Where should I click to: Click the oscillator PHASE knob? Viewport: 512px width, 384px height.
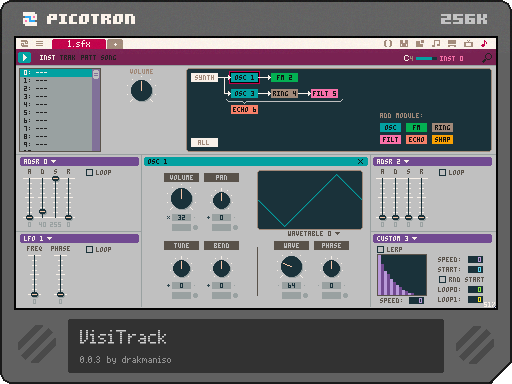[x=331, y=268]
